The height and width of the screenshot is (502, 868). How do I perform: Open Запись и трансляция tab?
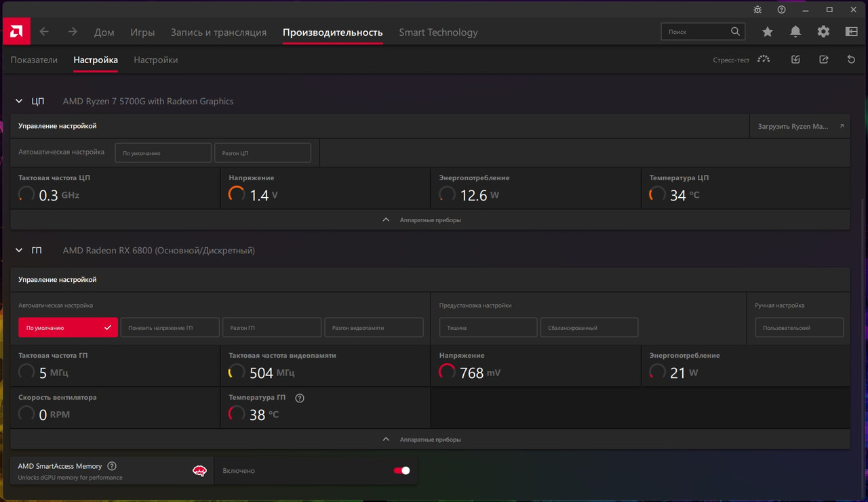coord(218,32)
